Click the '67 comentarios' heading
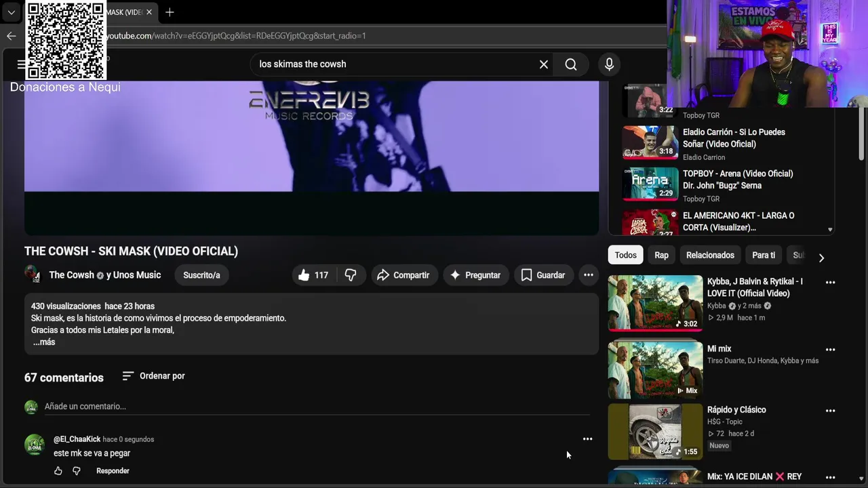The image size is (868, 488). click(64, 378)
